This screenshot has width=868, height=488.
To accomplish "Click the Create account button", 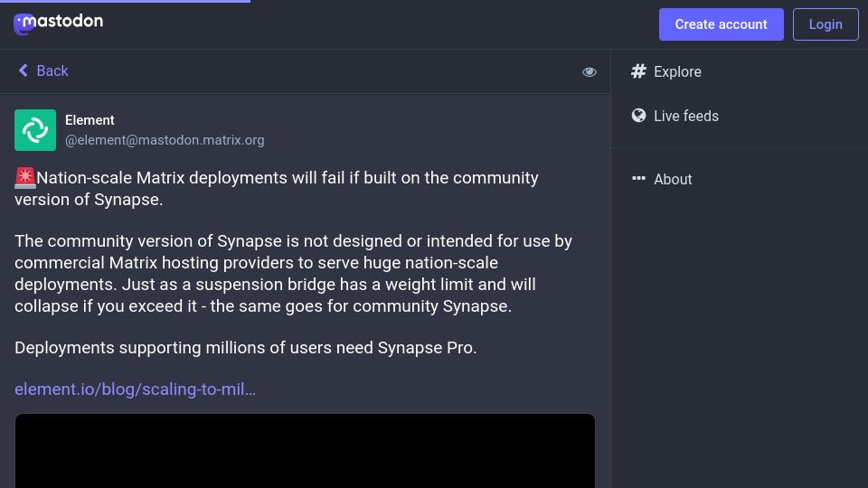I will (x=721, y=24).
